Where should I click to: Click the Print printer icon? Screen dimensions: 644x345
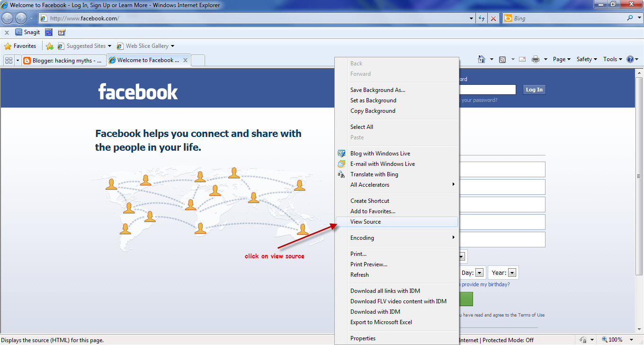(x=536, y=59)
